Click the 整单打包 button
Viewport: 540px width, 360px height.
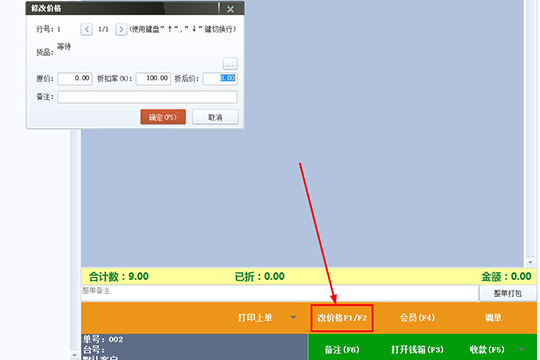(508, 293)
